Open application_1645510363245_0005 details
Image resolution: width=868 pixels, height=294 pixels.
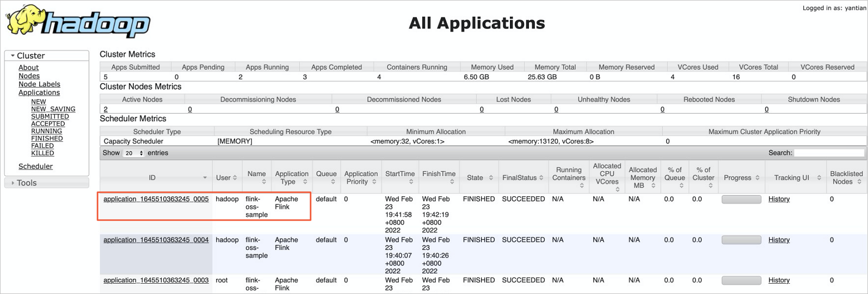[156, 199]
